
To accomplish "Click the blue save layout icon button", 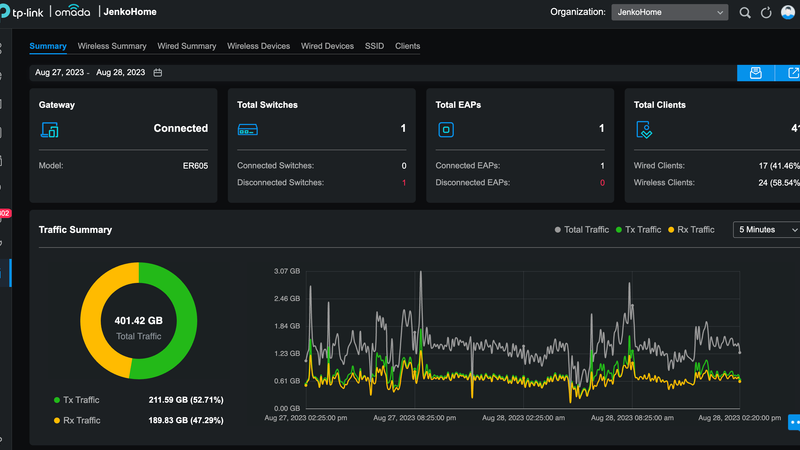I will pyautogui.click(x=756, y=73).
